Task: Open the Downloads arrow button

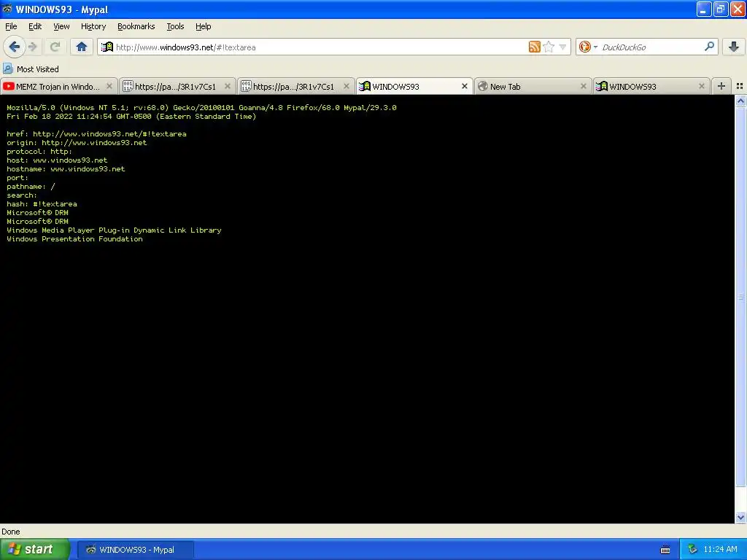Action: tap(734, 47)
